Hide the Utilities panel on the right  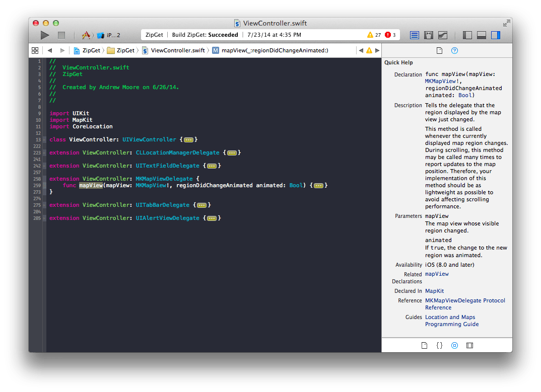pyautogui.click(x=496, y=35)
